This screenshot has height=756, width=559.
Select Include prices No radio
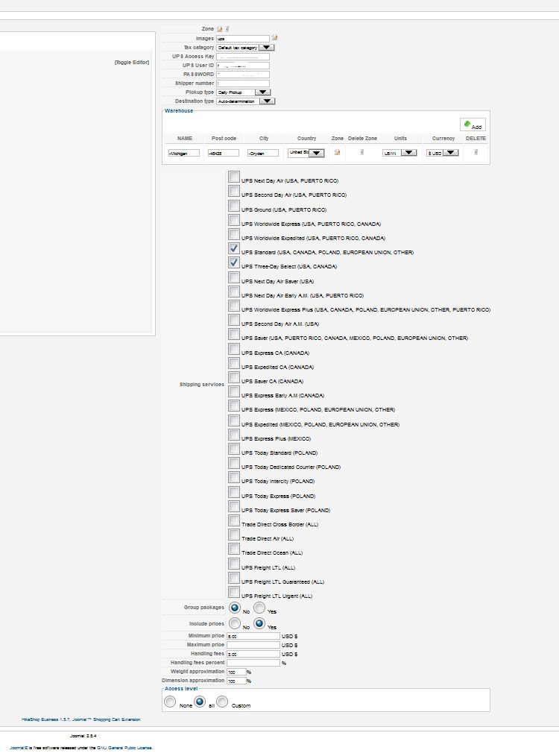point(235,623)
